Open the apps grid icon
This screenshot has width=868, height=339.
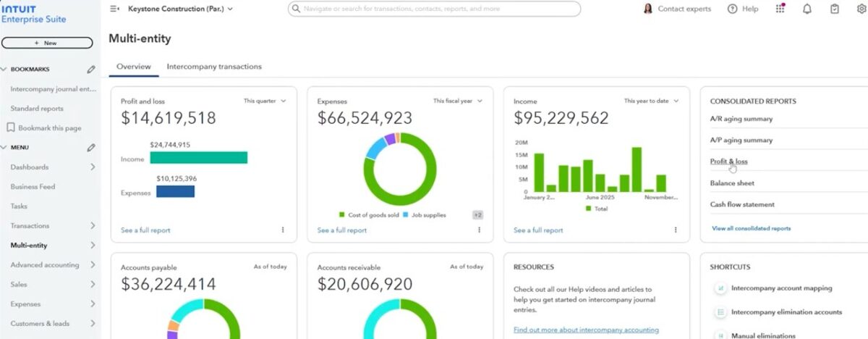pyautogui.click(x=780, y=9)
